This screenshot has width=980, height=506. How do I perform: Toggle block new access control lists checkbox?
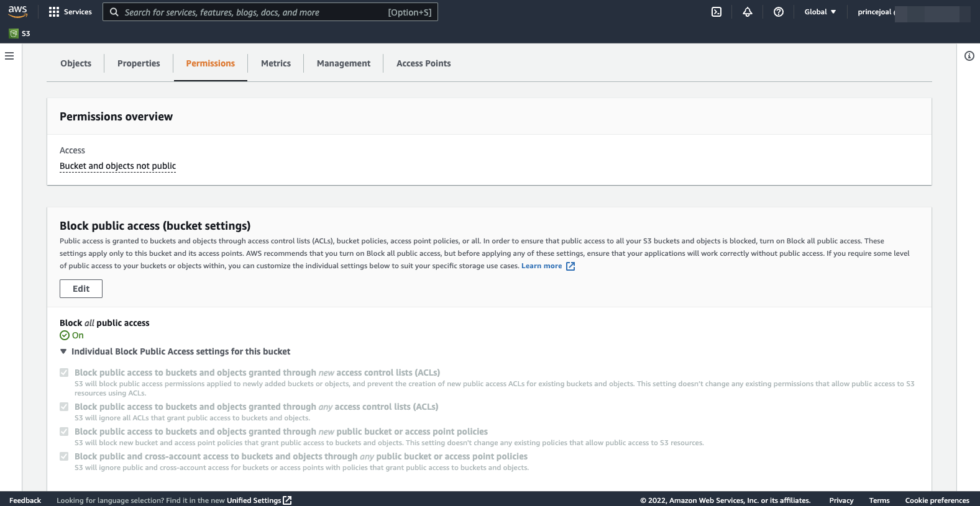(x=64, y=373)
